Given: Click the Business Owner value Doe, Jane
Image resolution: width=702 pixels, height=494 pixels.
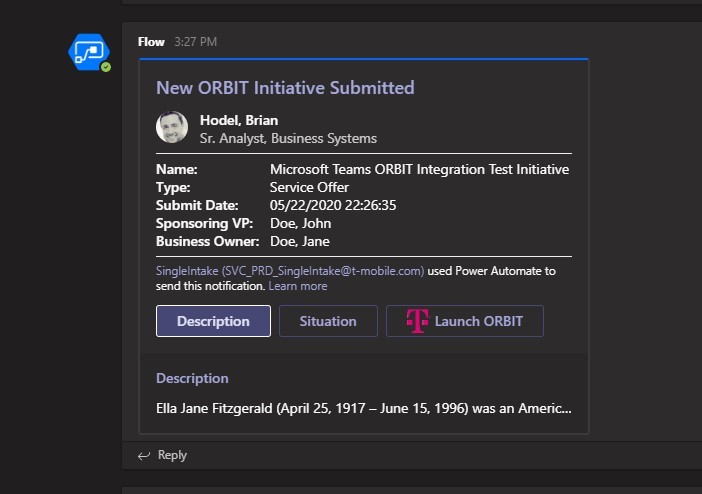Looking at the screenshot, I should pos(300,241).
